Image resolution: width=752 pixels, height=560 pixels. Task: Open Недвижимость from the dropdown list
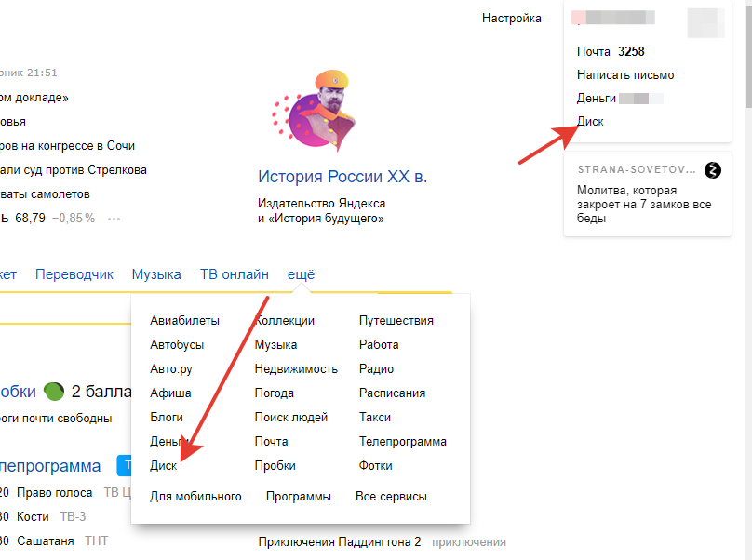(296, 368)
